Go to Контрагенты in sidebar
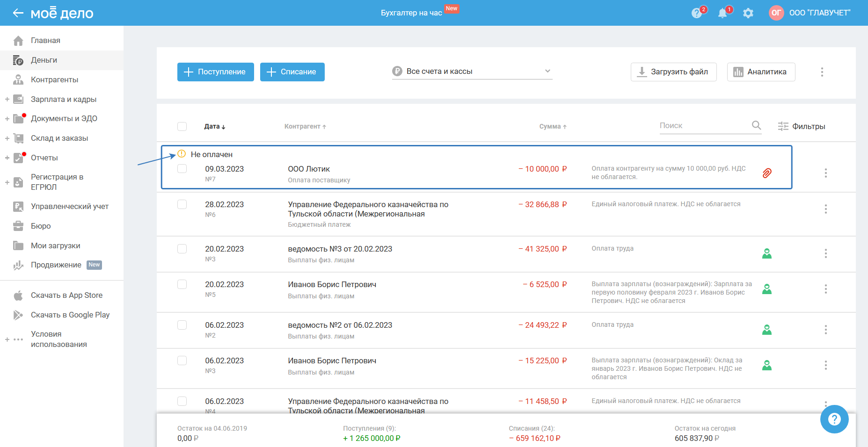This screenshot has width=868, height=447. point(54,79)
